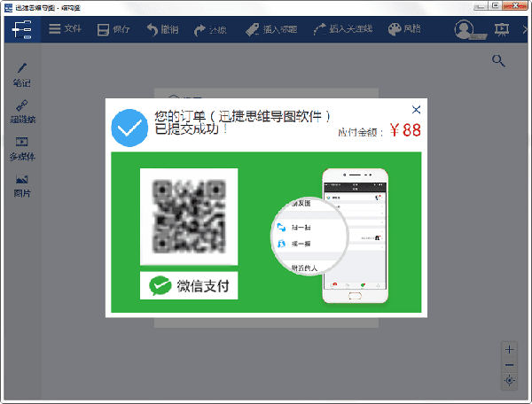
Task: Click the ¥88 amount text
Action: [405, 130]
